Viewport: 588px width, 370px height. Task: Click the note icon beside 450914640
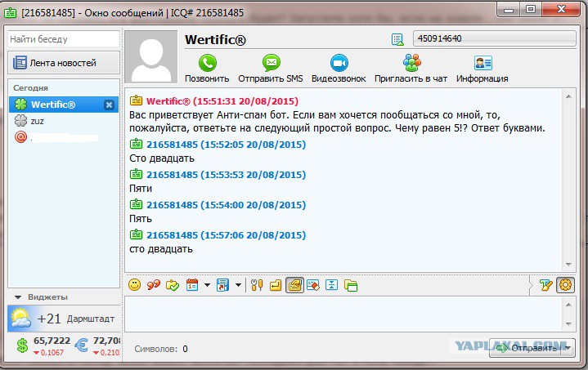click(397, 39)
